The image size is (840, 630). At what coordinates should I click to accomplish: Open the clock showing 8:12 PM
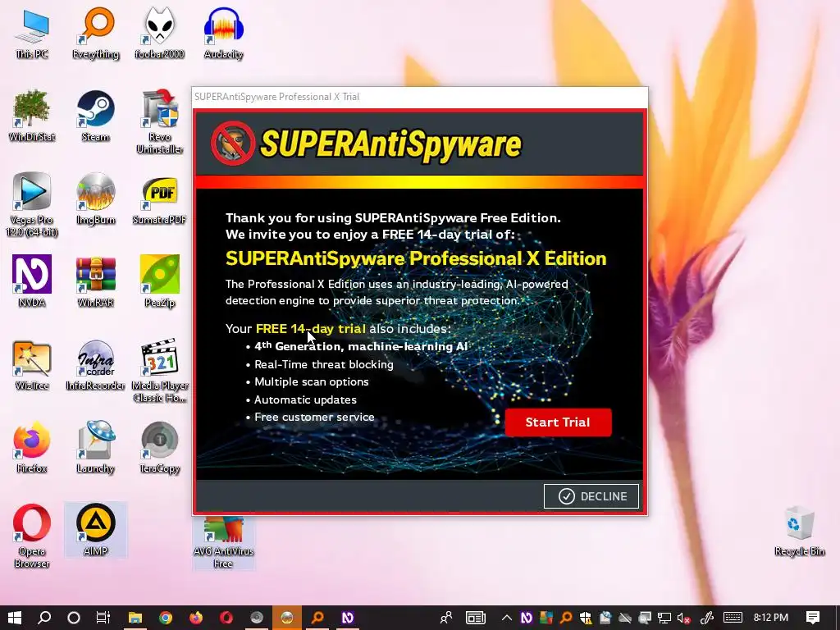pos(771,618)
